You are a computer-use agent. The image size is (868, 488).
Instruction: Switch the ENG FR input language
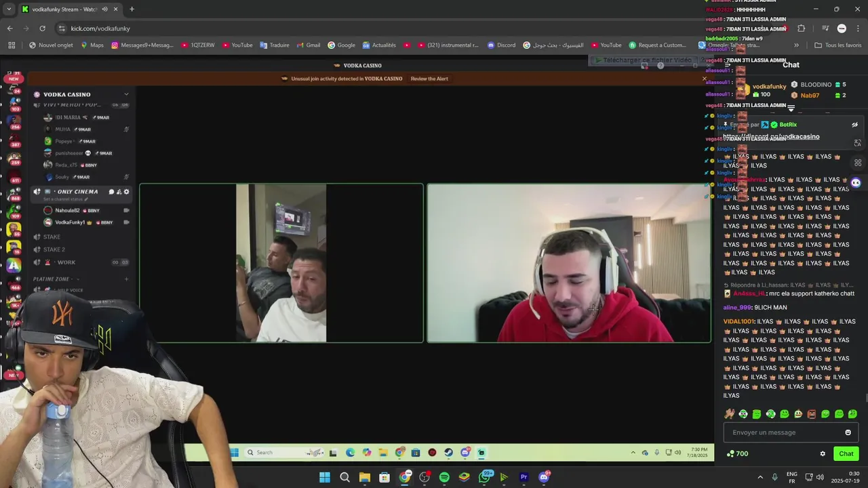click(792, 477)
